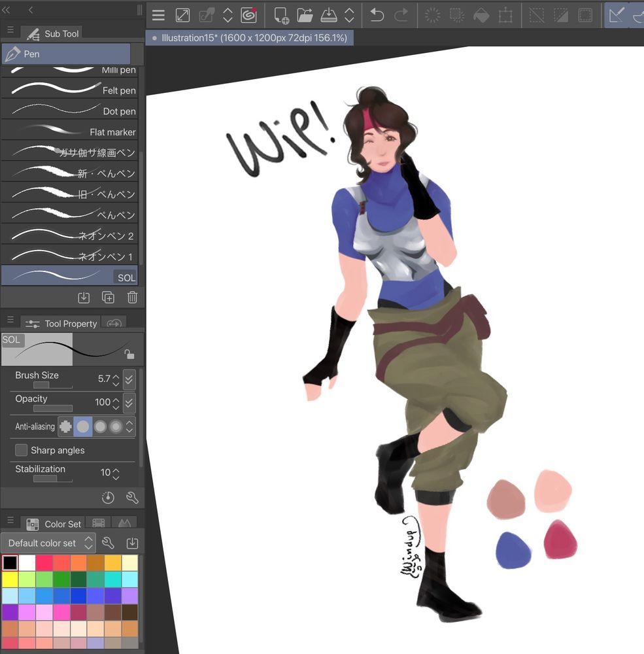Set anti-aliasing to Middle option
Screen dimensions: 644x654
coord(99,426)
